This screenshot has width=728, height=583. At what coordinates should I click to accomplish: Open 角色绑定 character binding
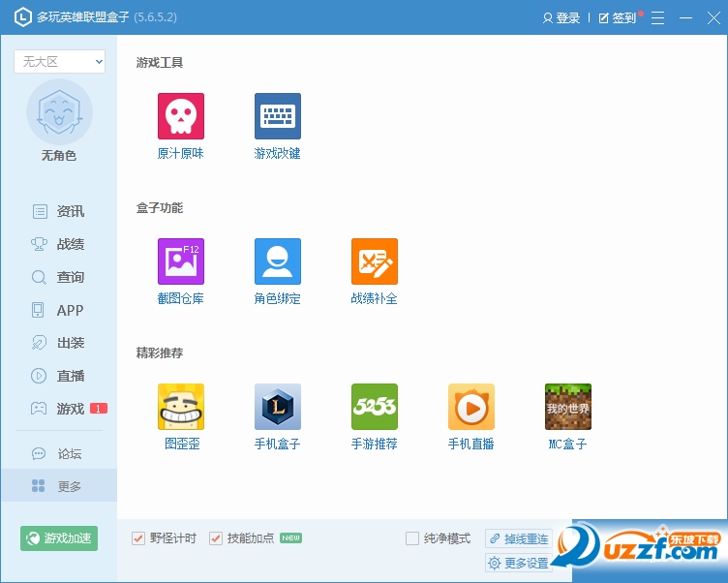coord(278,261)
